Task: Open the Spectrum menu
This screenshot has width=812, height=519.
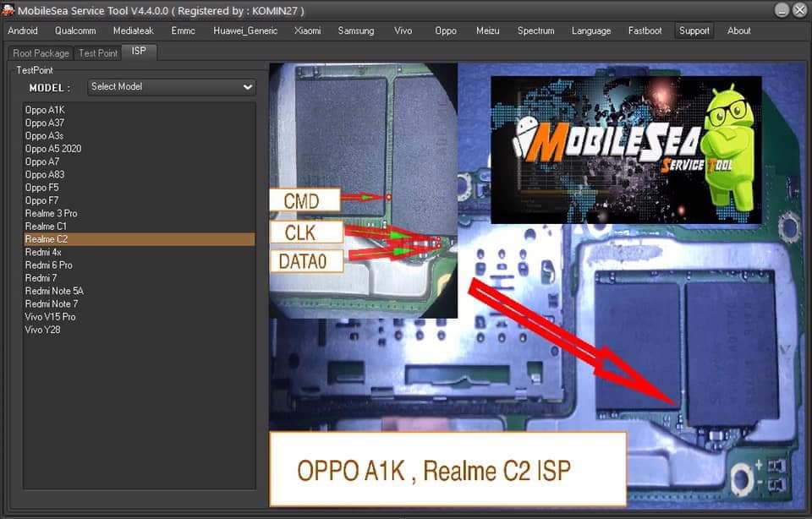Action: pyautogui.click(x=536, y=30)
